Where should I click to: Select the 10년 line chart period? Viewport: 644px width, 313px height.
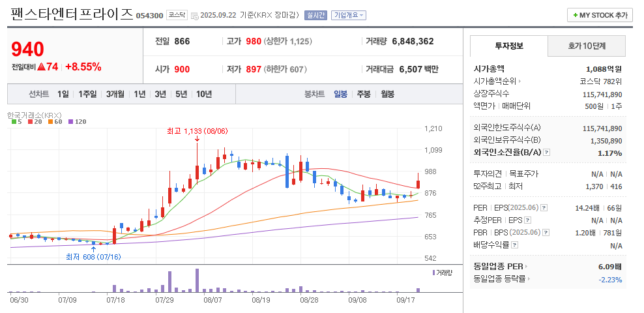[x=204, y=94]
